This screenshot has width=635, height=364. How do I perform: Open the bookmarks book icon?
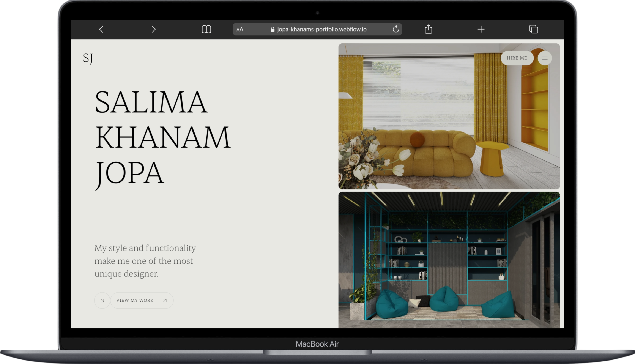(206, 29)
